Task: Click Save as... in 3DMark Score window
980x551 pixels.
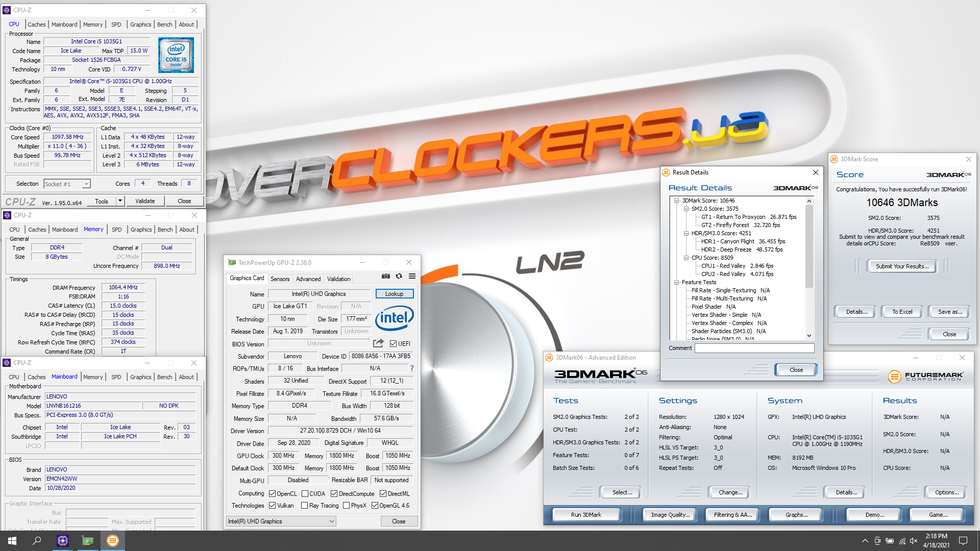Action: 950,312
